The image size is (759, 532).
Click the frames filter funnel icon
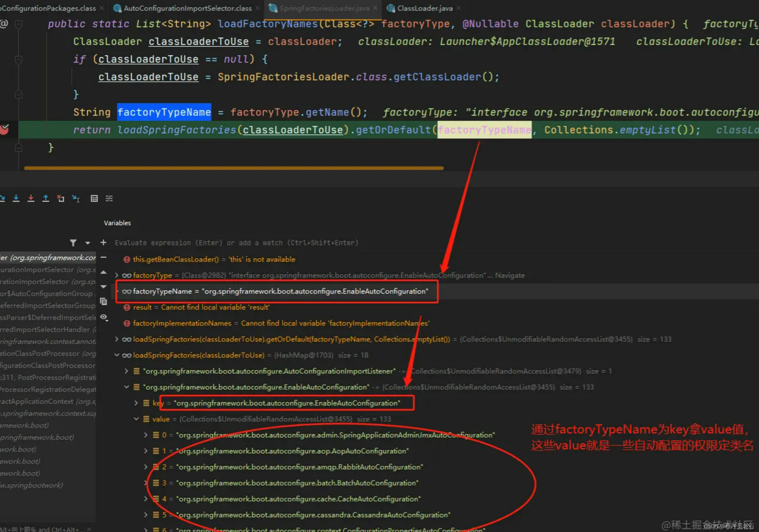click(73, 243)
